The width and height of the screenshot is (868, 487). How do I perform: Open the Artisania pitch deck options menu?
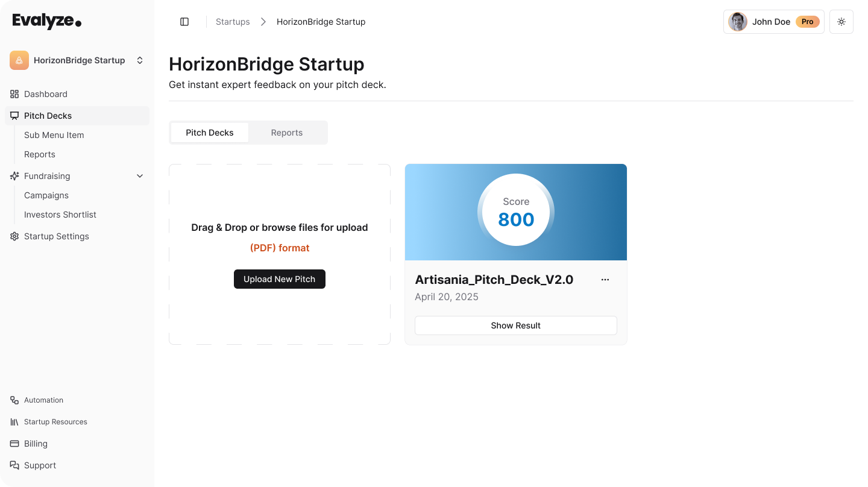click(x=605, y=280)
